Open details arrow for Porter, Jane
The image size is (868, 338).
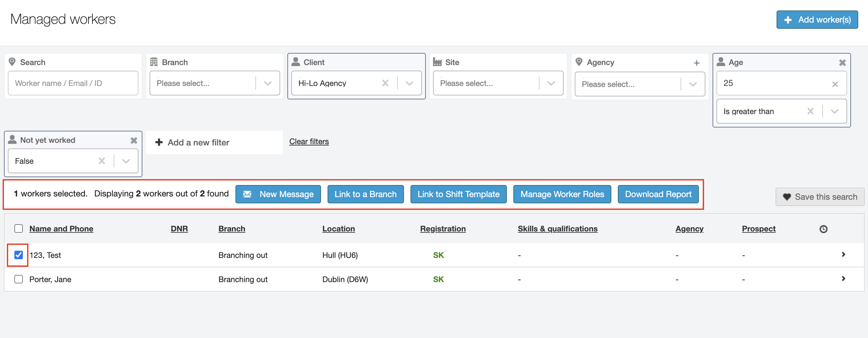[x=843, y=279]
